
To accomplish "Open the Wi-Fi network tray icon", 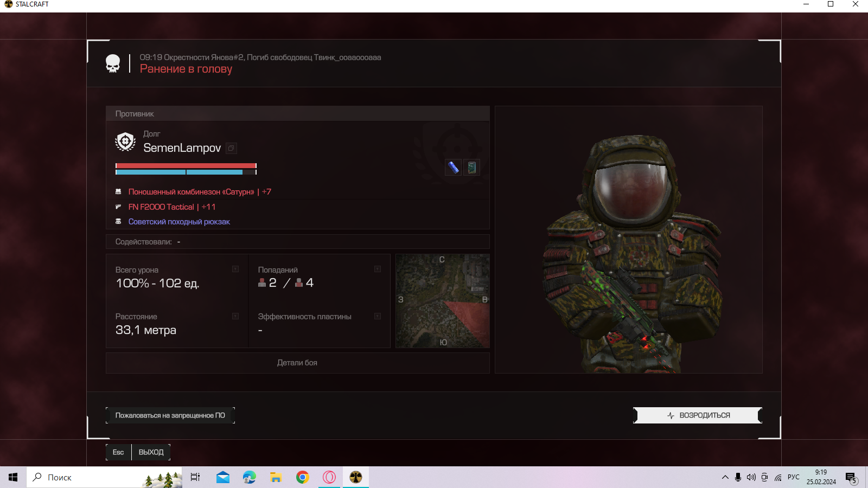I will [778, 477].
